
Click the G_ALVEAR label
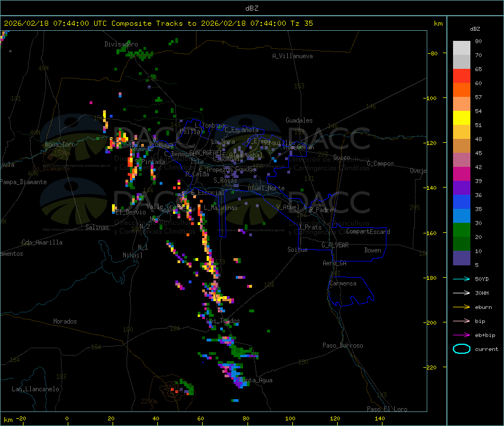tap(335, 245)
